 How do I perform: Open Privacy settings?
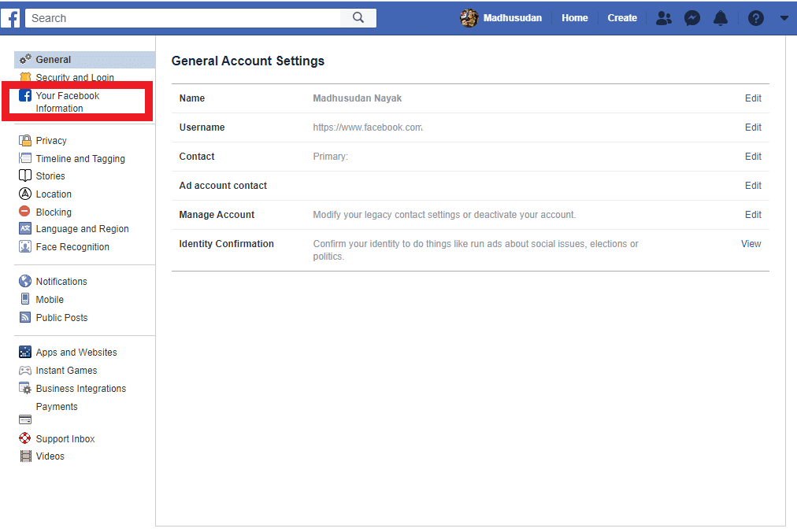pyautogui.click(x=51, y=140)
